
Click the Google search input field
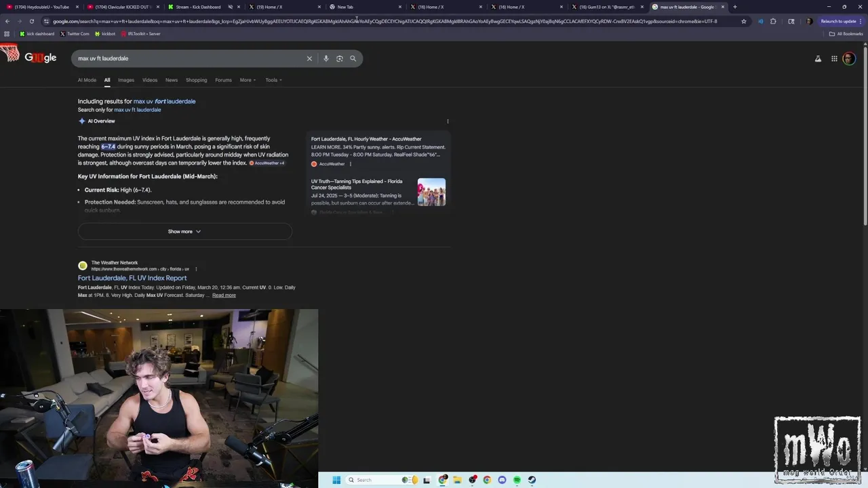190,58
